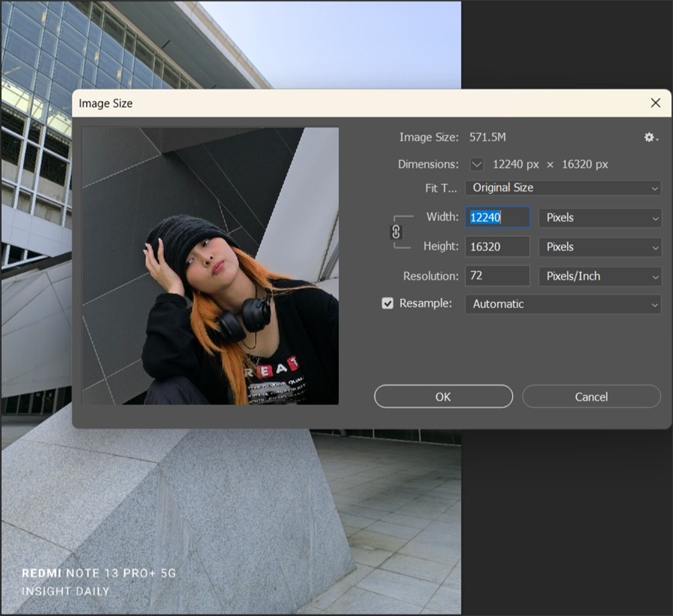This screenshot has width=673, height=616.
Task: Open the Image Size gear settings menu
Action: 651,138
